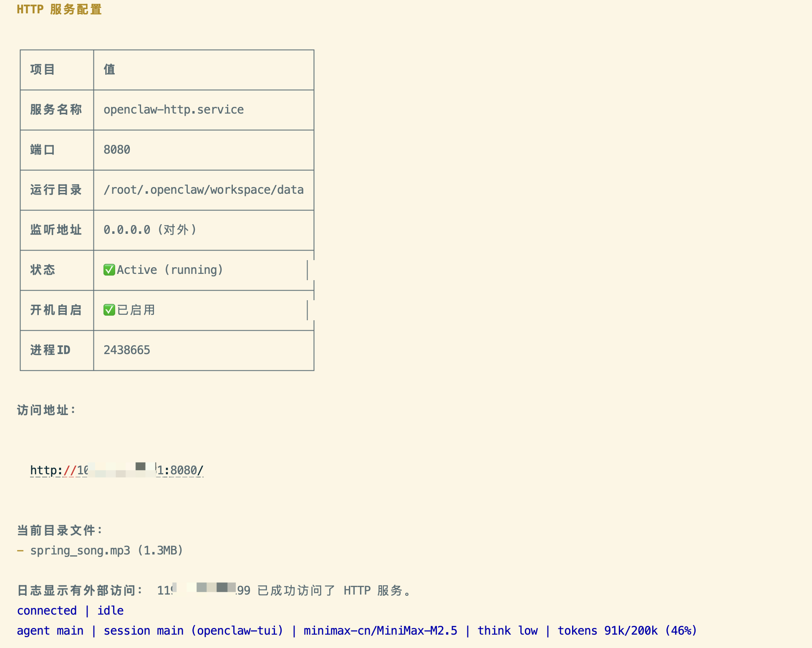The image size is (812, 648).
Task: Click the green checkmark beside Active (running)
Action: click(109, 270)
